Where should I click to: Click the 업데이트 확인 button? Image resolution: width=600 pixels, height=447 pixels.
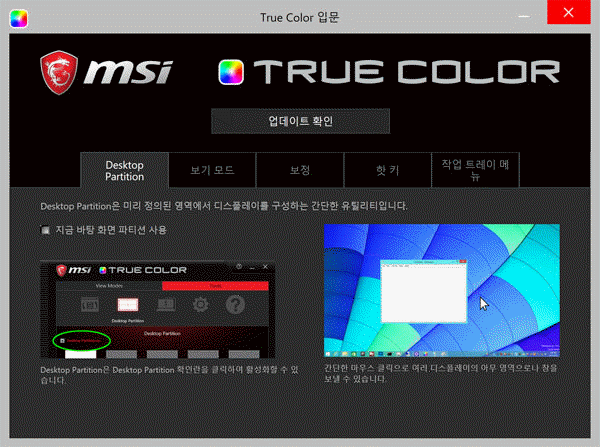coord(300,121)
